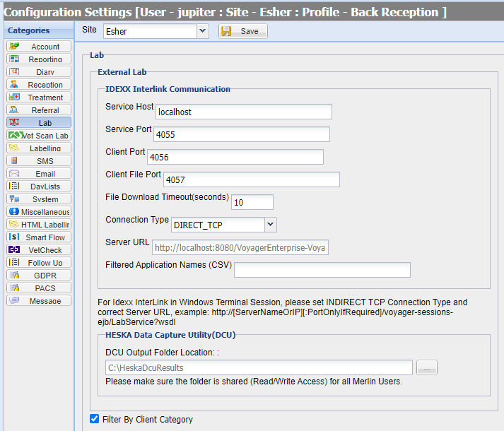Open the Reception category
504x431 pixels.
point(39,85)
